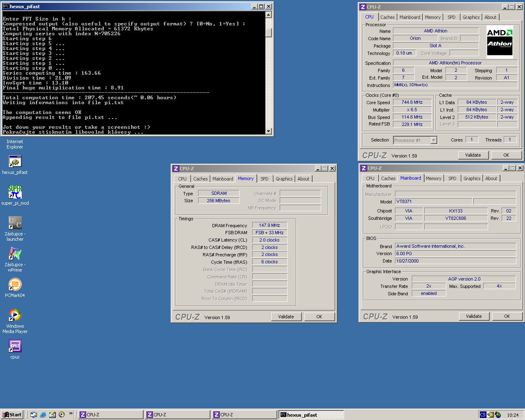Click OK in the Mainboard window
The height and width of the screenshot is (420, 525).
pyautogui.click(x=507, y=316)
